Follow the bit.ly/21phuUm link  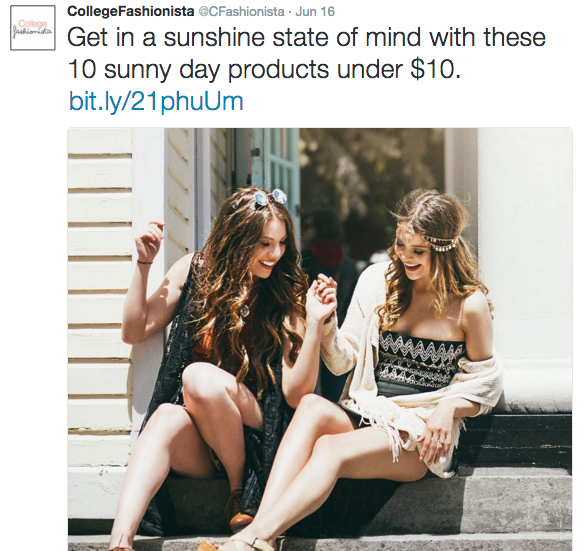coord(156,101)
